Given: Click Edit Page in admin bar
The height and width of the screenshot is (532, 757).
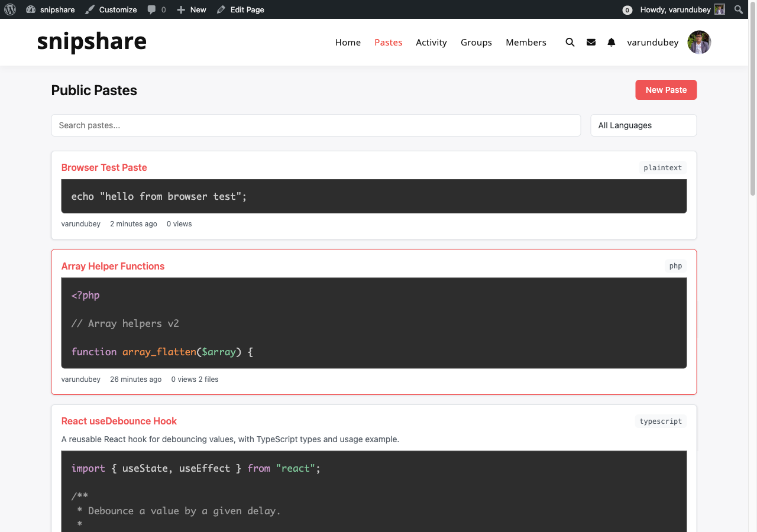Looking at the screenshot, I should (241, 9).
